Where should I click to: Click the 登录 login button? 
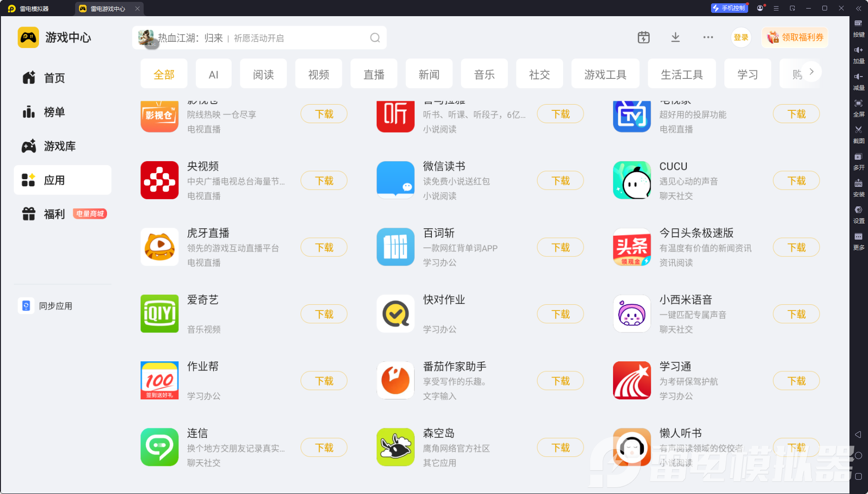click(741, 38)
